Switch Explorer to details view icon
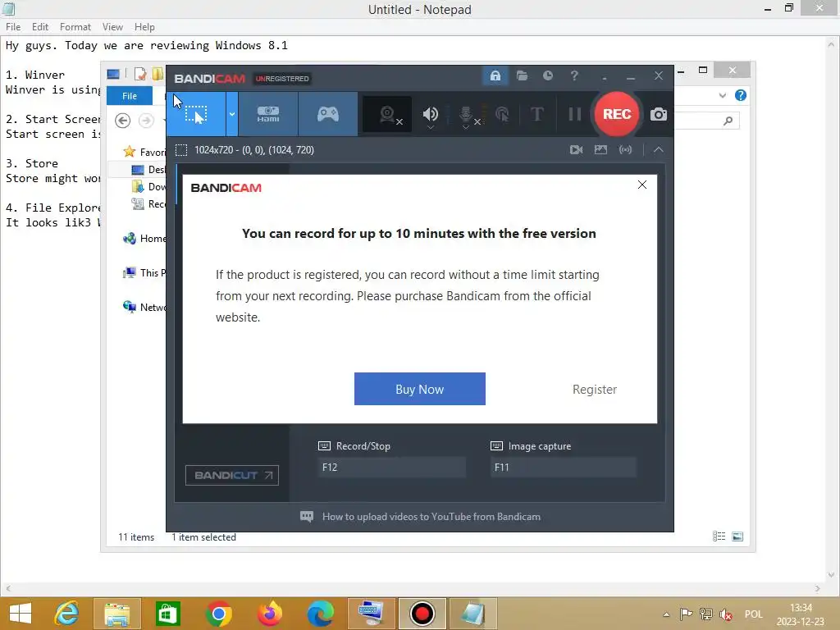 (719, 536)
